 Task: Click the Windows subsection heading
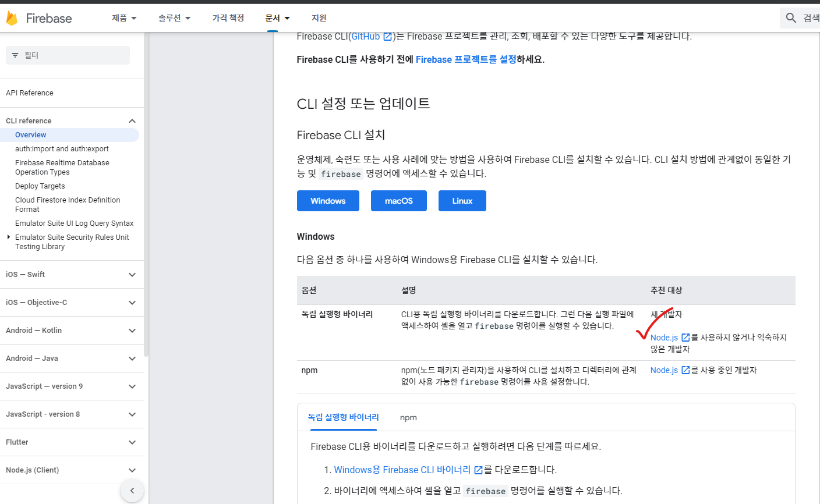click(x=316, y=237)
